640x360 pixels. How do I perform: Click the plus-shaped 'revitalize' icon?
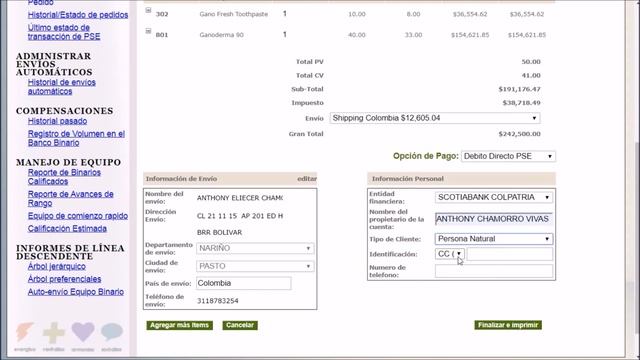54,333
